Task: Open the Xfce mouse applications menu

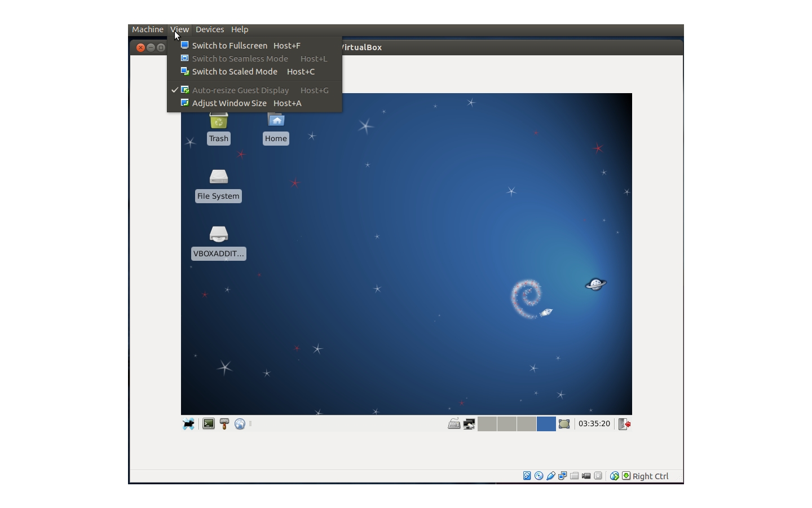Action: point(188,424)
